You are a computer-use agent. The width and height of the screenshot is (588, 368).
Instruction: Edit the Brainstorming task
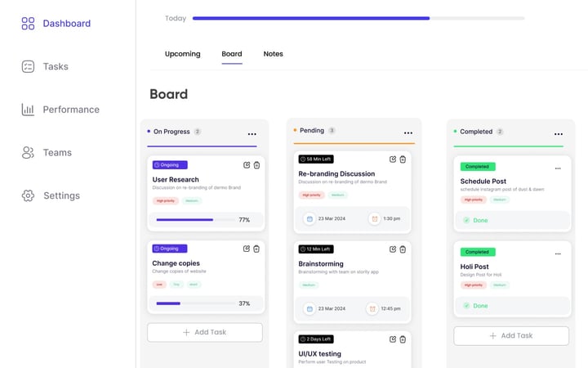click(393, 249)
